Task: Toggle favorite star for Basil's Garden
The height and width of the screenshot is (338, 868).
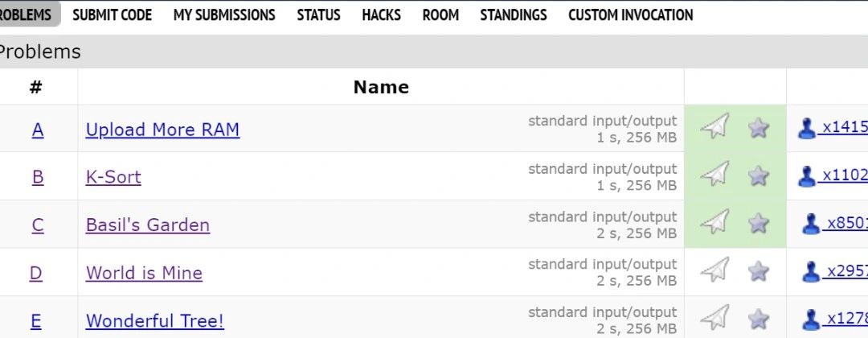Action: pyautogui.click(x=759, y=224)
